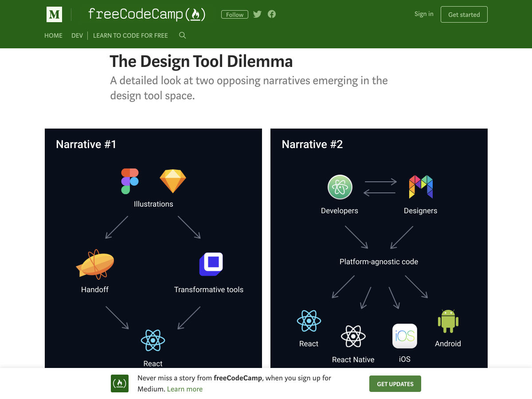Go to the HOME navigation item
The image size is (532, 399).
53,35
